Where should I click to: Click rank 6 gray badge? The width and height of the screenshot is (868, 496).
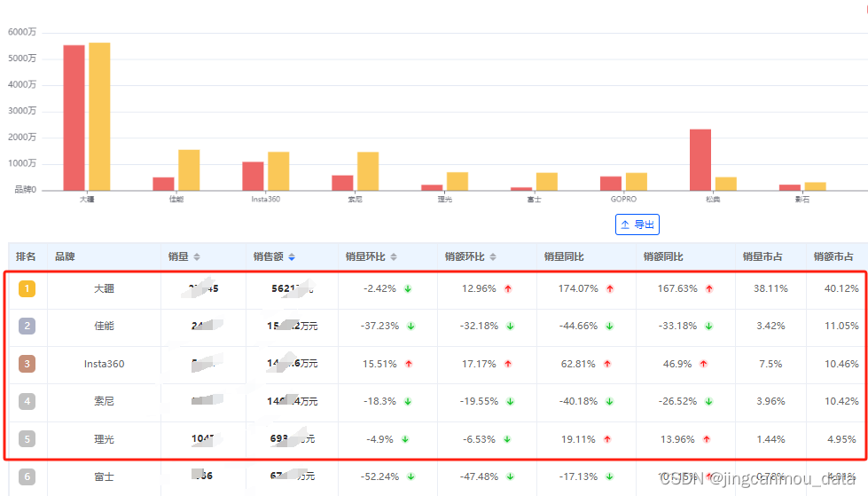point(27,476)
